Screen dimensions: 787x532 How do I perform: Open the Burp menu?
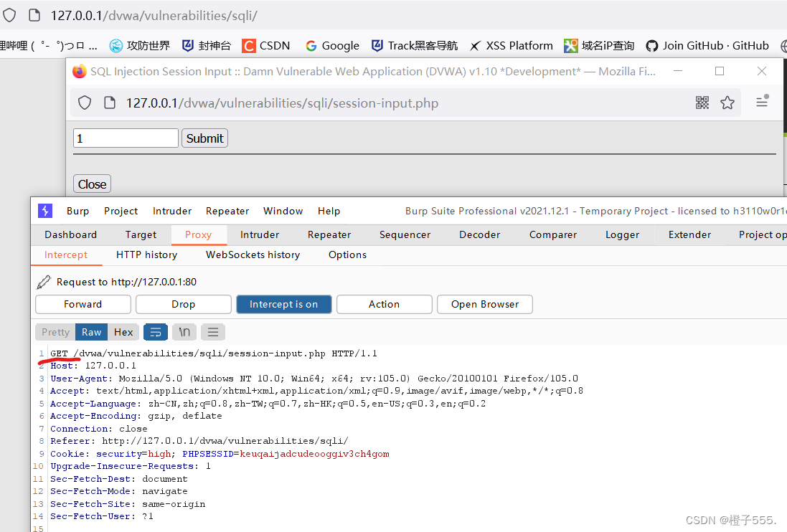tap(77, 211)
